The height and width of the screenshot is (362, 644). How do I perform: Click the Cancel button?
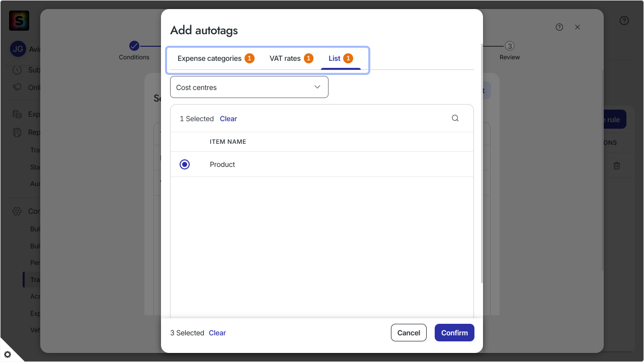409,333
